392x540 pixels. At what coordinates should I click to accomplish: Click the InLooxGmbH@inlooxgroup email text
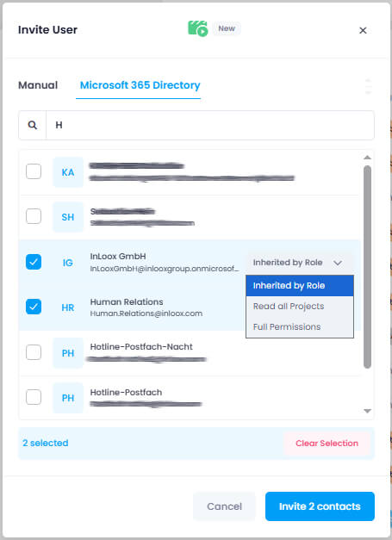coord(165,269)
